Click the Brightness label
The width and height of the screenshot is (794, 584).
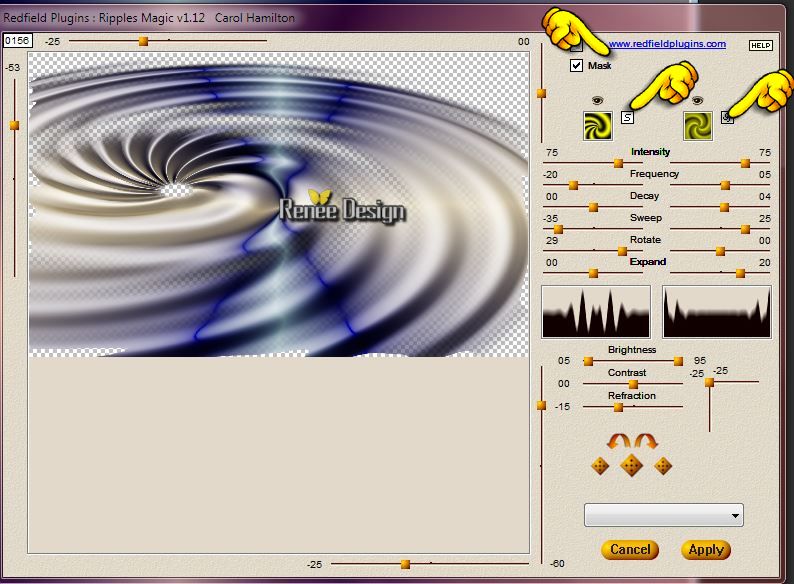(x=632, y=349)
